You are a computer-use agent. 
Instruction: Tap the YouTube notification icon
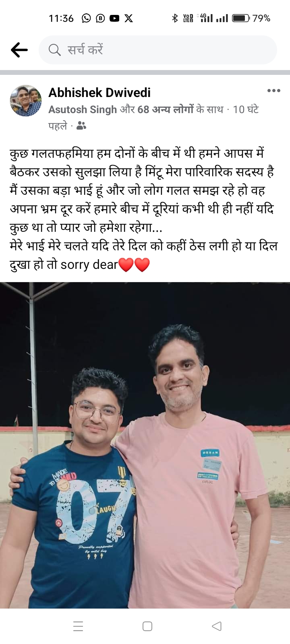pyautogui.click(x=114, y=18)
